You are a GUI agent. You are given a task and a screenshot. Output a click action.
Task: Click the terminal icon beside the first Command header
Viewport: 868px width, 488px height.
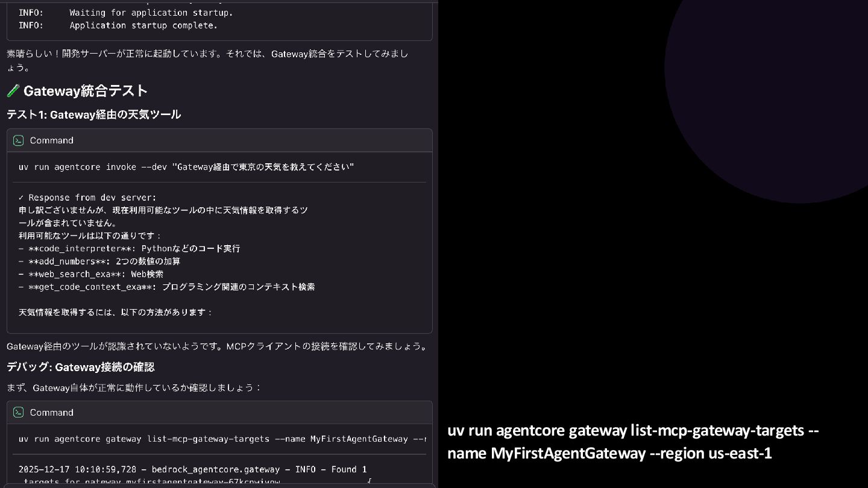pos(19,140)
